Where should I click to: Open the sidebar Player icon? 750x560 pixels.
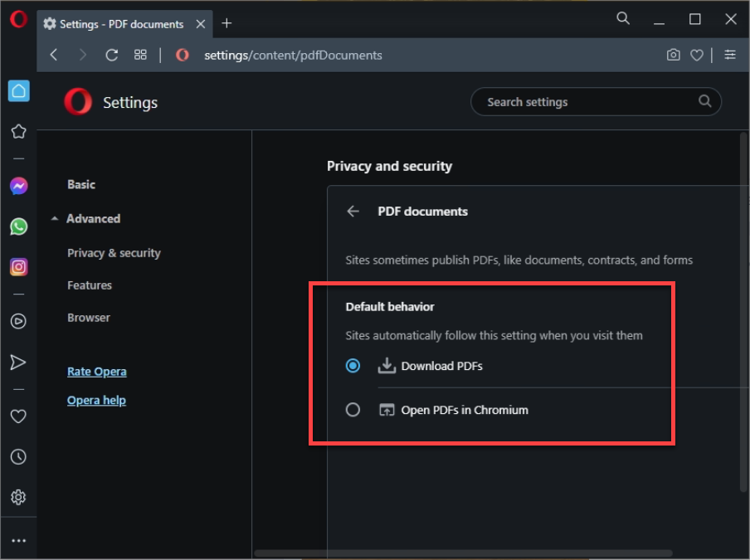coord(18,321)
